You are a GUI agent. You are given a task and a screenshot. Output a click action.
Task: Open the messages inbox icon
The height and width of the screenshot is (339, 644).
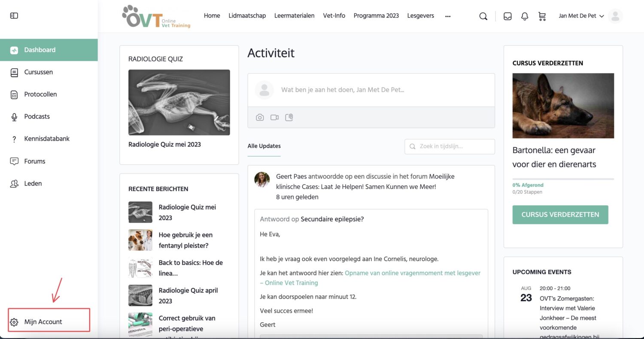pyautogui.click(x=507, y=16)
